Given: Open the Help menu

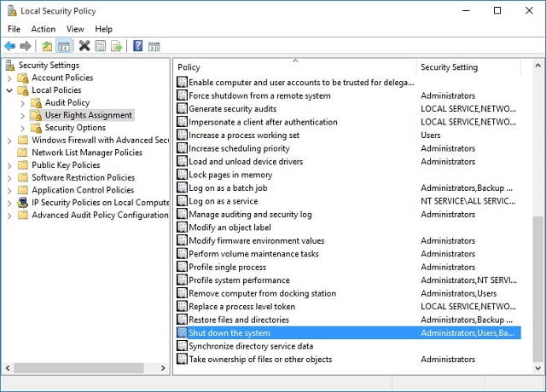Looking at the screenshot, I should point(103,29).
